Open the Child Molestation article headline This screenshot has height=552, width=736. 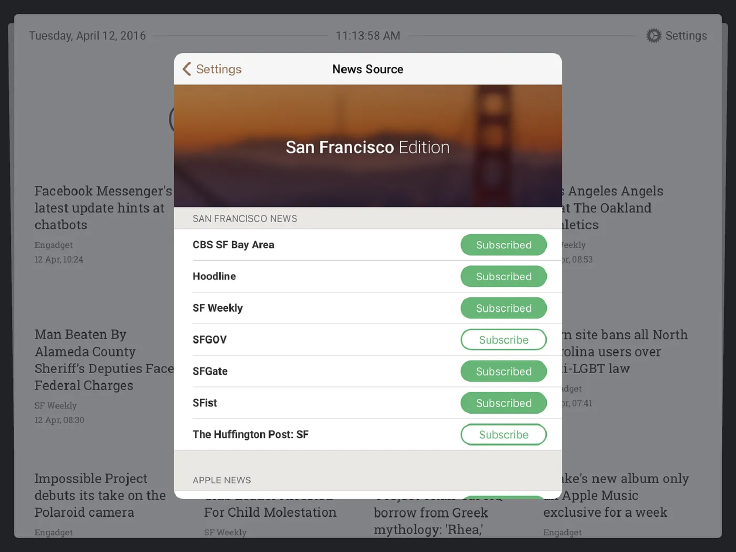click(270, 512)
